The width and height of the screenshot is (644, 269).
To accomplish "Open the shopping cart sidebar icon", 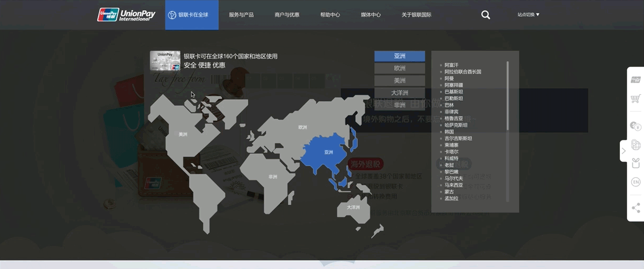I will (636, 99).
